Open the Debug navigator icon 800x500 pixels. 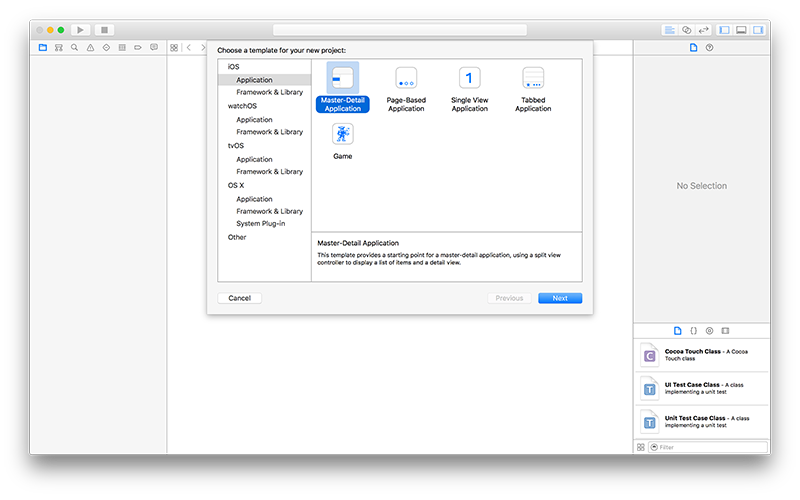(x=122, y=47)
